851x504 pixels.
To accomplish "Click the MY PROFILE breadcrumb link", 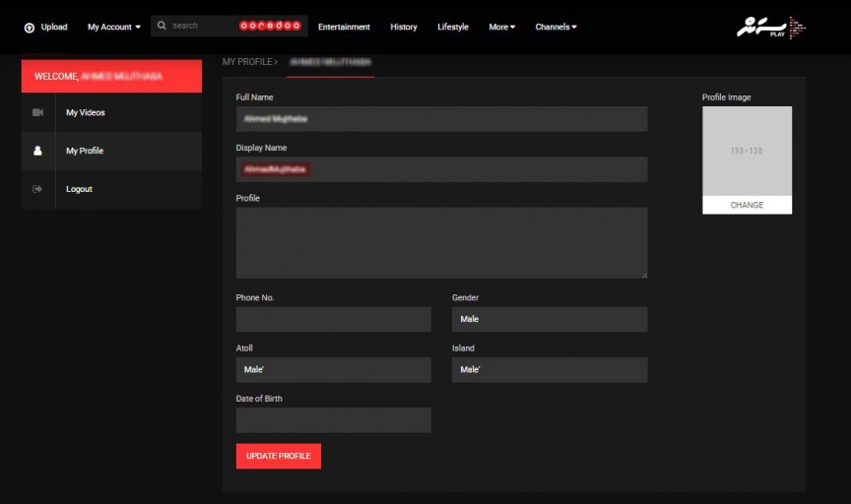I will [x=247, y=62].
